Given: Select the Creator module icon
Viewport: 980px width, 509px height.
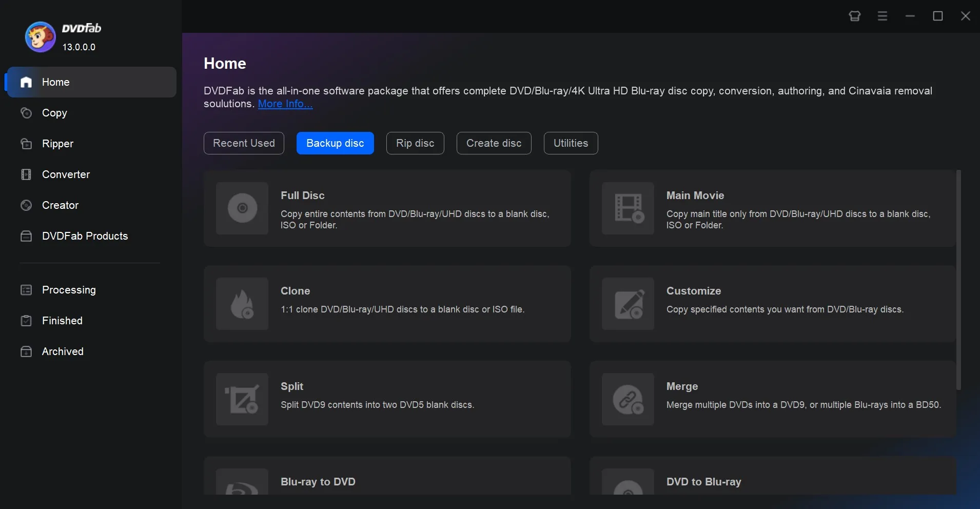Looking at the screenshot, I should point(26,205).
